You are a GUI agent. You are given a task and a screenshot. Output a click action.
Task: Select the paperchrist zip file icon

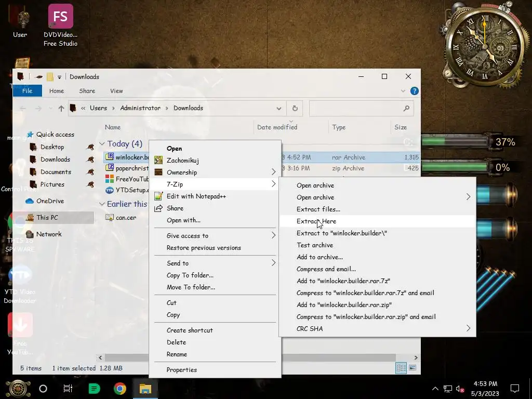(110, 168)
